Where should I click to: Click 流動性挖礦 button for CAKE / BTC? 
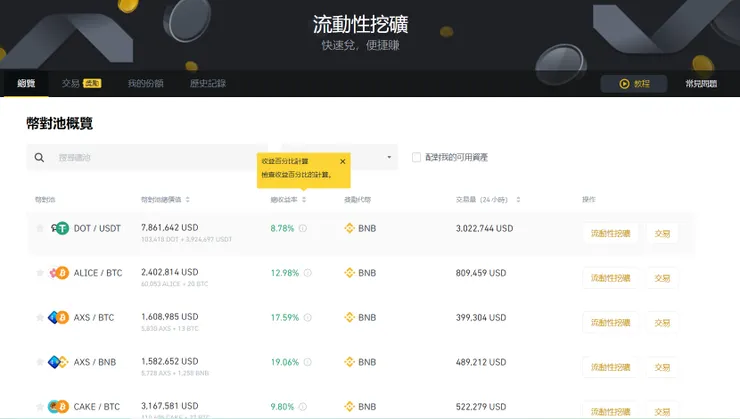(x=610, y=411)
